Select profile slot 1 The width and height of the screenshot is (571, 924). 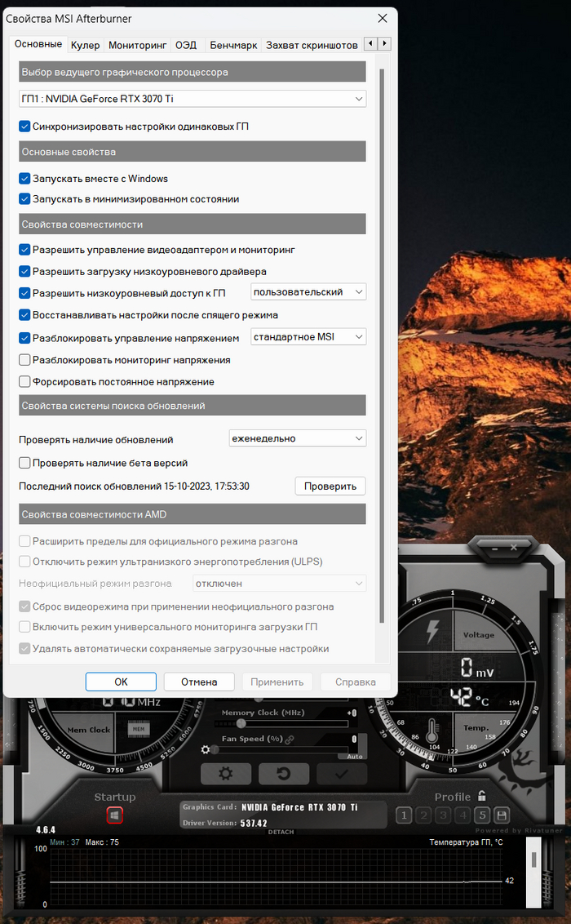pos(404,815)
